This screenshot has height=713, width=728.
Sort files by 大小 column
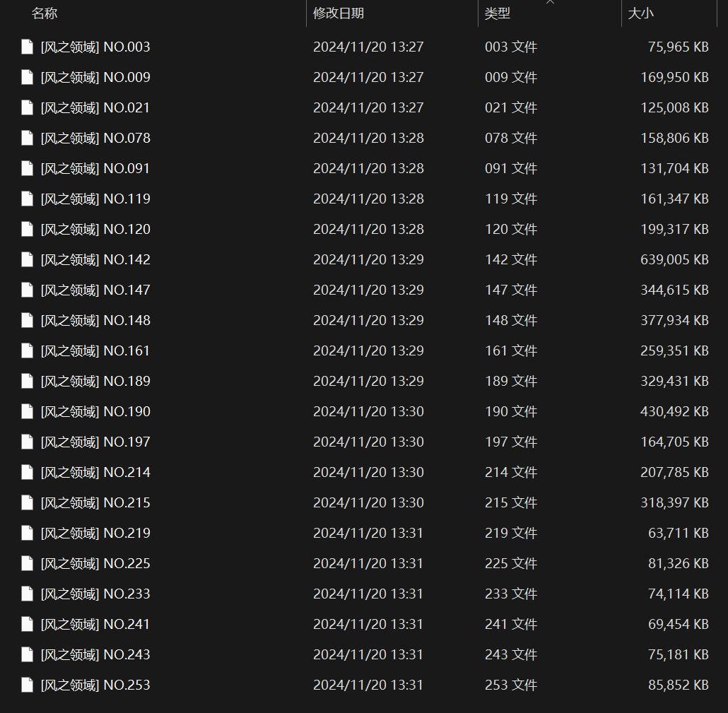(641, 13)
